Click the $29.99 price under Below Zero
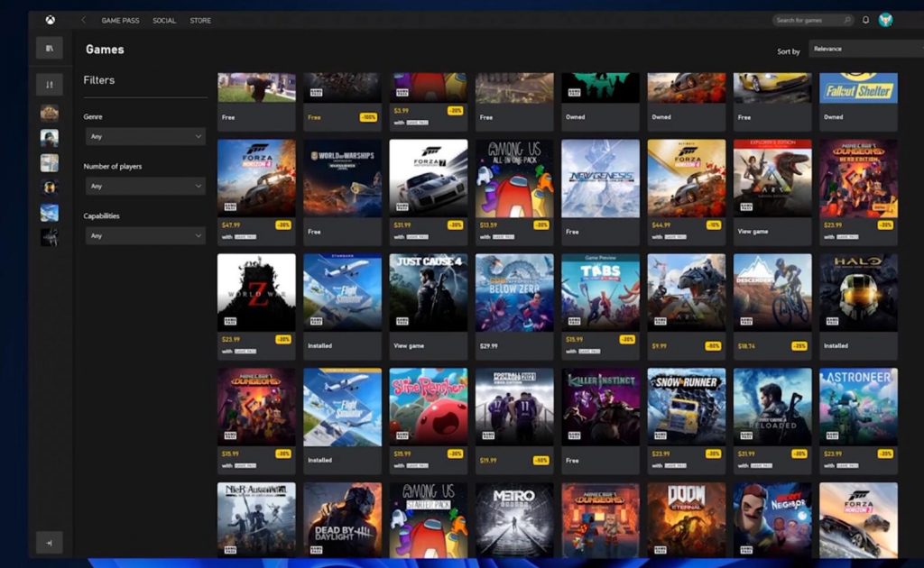924x568 pixels. [488, 346]
